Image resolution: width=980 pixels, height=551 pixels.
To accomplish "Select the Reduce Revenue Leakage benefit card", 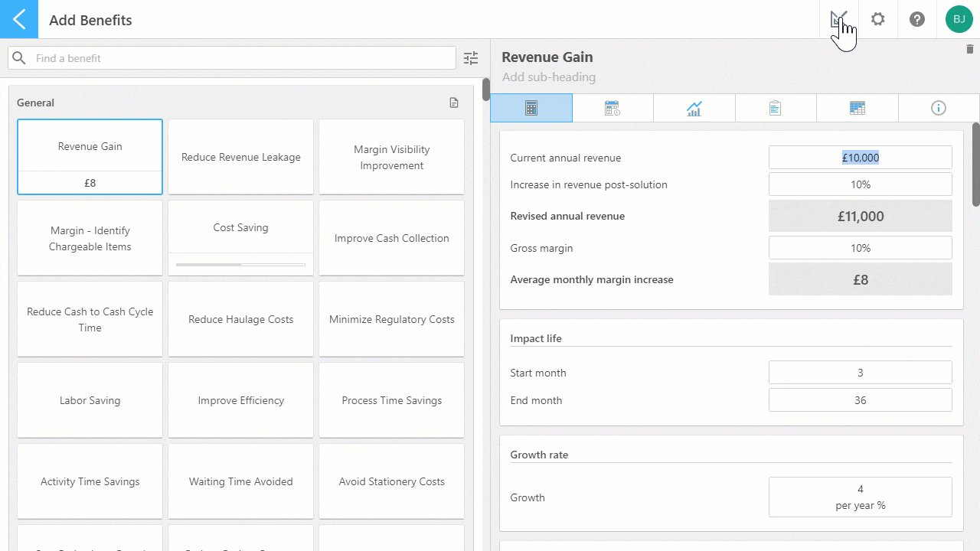I will pos(241,157).
